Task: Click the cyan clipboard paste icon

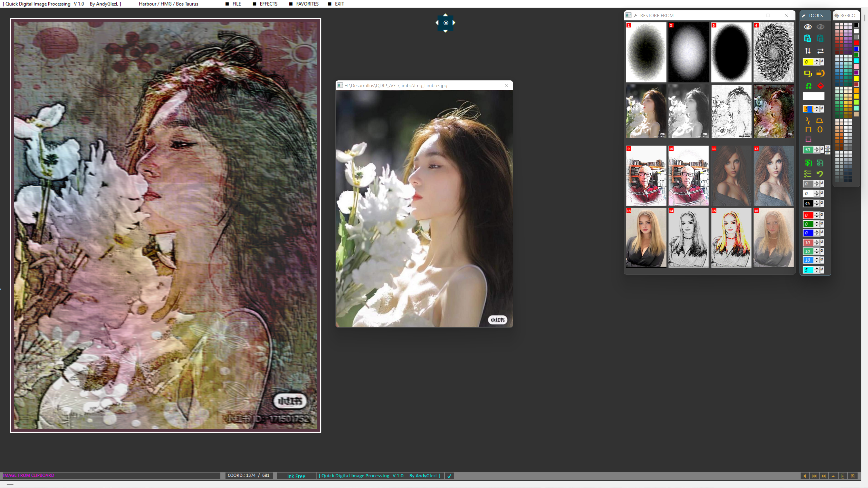Action: 808,38
